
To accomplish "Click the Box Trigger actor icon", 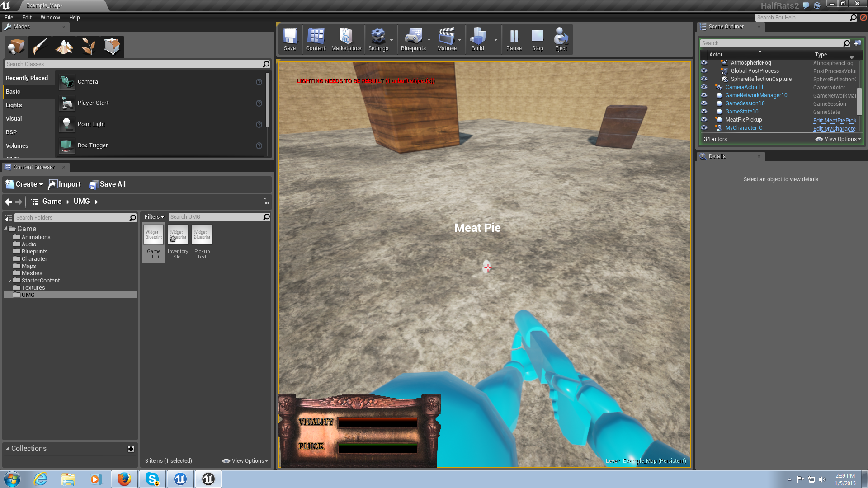I will (x=67, y=145).
